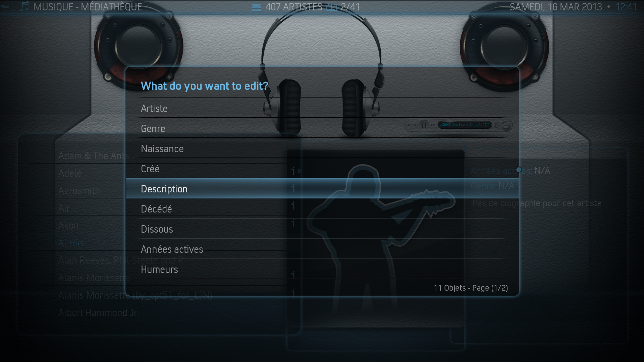Click the info icon on Akon's row

click(293, 223)
